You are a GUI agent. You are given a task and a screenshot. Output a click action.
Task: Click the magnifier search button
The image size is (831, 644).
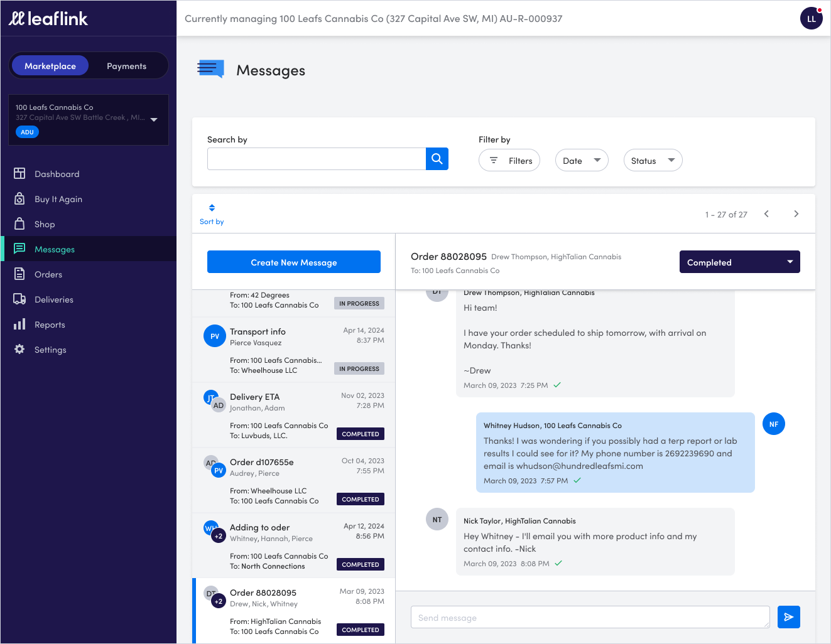pos(437,159)
